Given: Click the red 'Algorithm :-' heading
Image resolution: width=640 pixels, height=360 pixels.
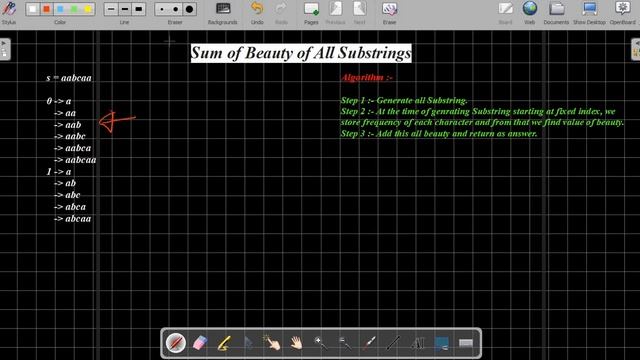Looking at the screenshot, I should pos(367,78).
